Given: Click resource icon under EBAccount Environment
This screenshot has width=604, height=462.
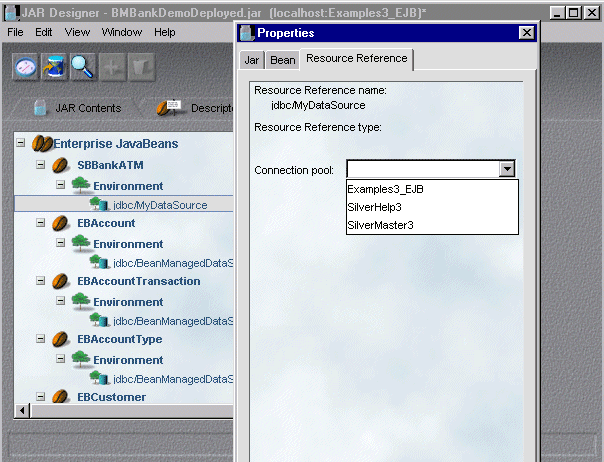Looking at the screenshot, I should [99, 262].
